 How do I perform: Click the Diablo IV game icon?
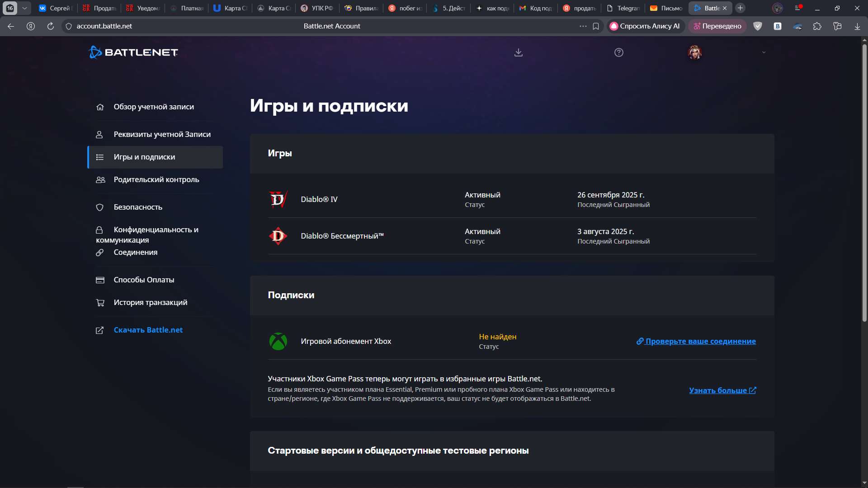(278, 199)
